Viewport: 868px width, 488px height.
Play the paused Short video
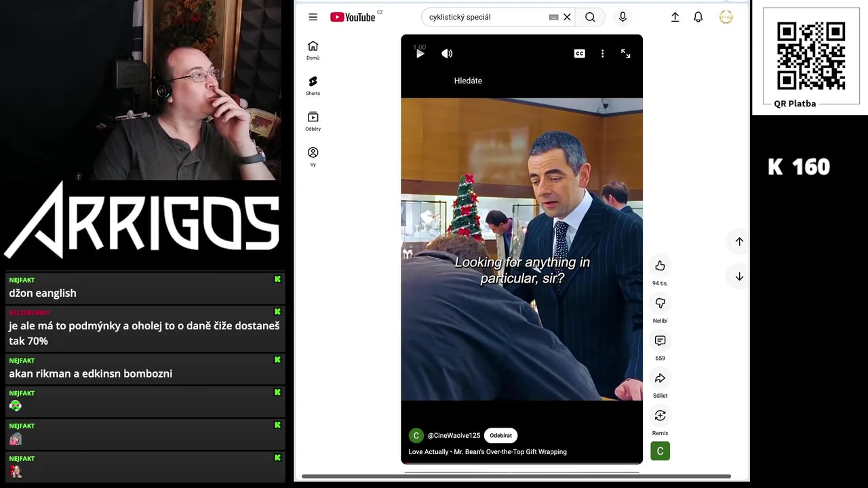point(420,54)
